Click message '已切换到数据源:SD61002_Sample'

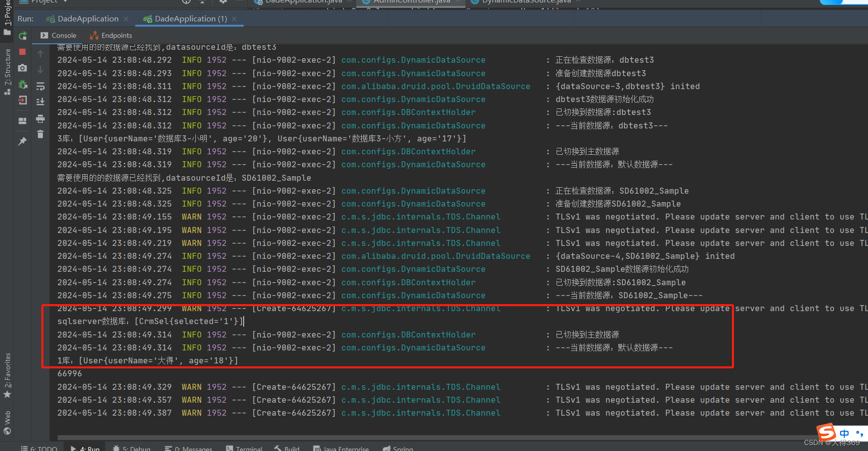tap(620, 283)
